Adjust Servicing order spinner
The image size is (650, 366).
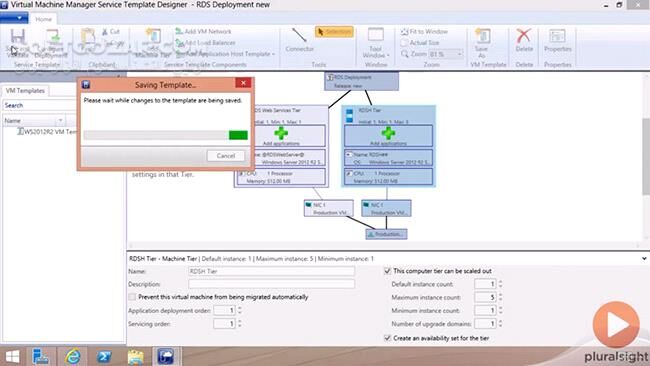[x=239, y=323]
